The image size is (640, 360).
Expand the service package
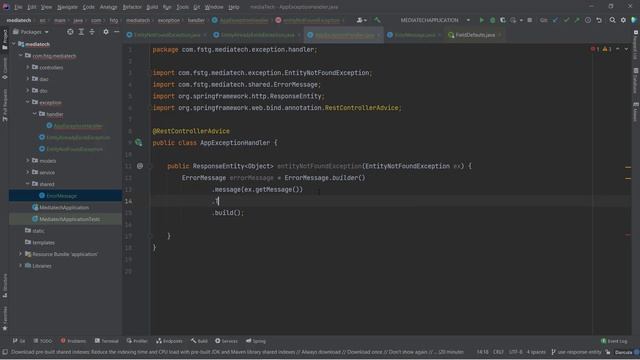point(28,172)
